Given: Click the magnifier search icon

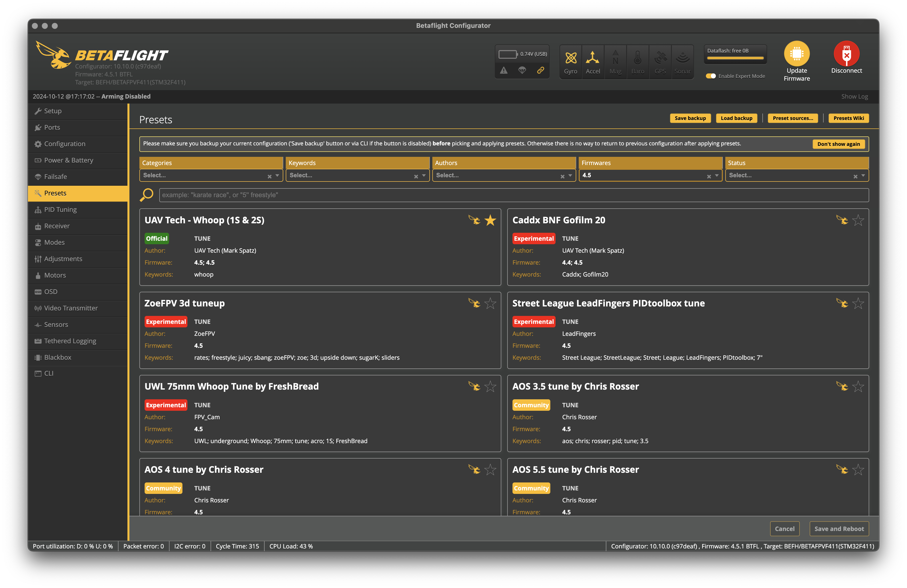Looking at the screenshot, I should (146, 195).
